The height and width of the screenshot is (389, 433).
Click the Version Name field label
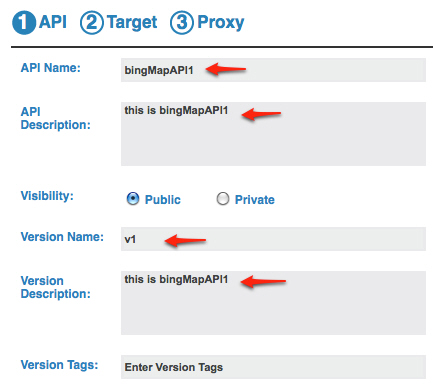tap(62, 237)
